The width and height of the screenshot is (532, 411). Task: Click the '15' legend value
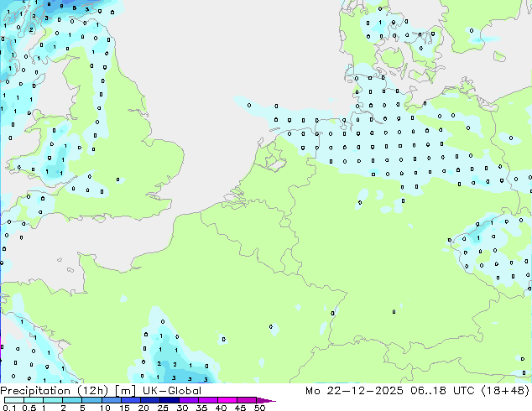[x=124, y=408]
